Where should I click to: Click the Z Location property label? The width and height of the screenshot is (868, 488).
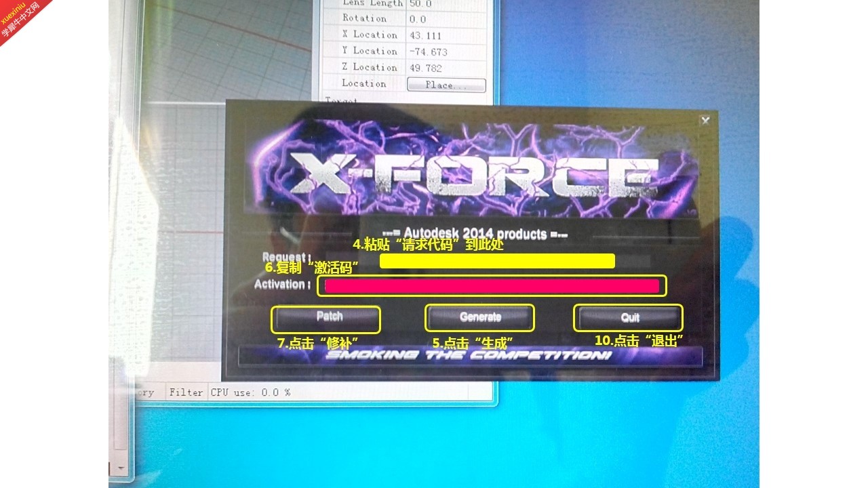(x=370, y=67)
